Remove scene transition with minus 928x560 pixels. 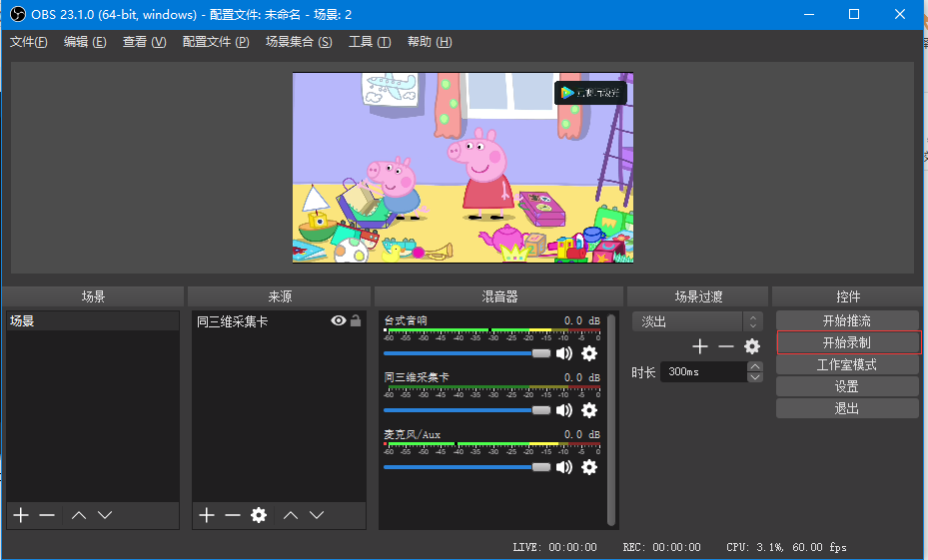726,346
